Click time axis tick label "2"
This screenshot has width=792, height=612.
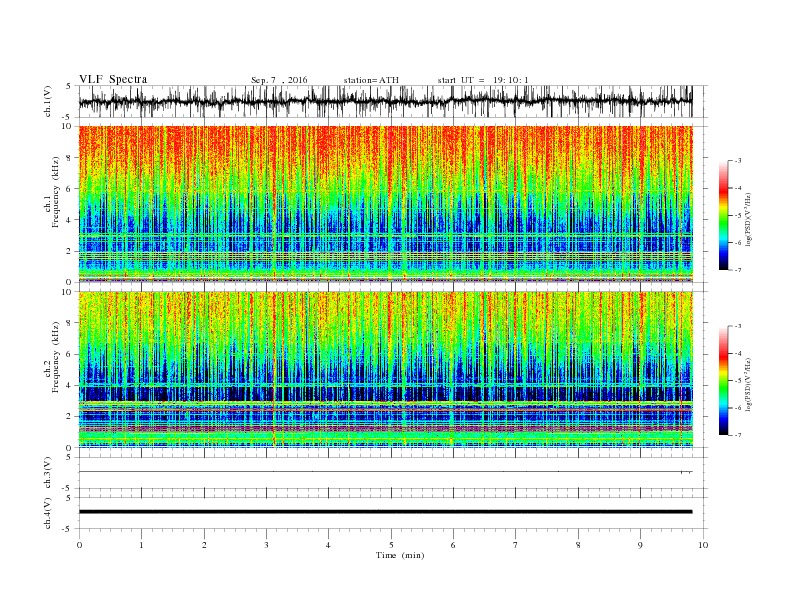coord(204,545)
